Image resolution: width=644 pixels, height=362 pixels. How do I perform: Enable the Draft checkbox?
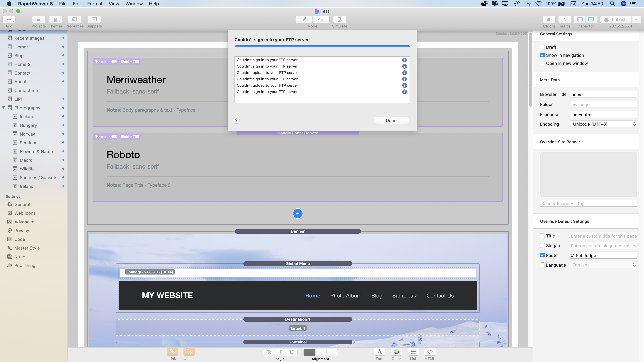click(542, 47)
